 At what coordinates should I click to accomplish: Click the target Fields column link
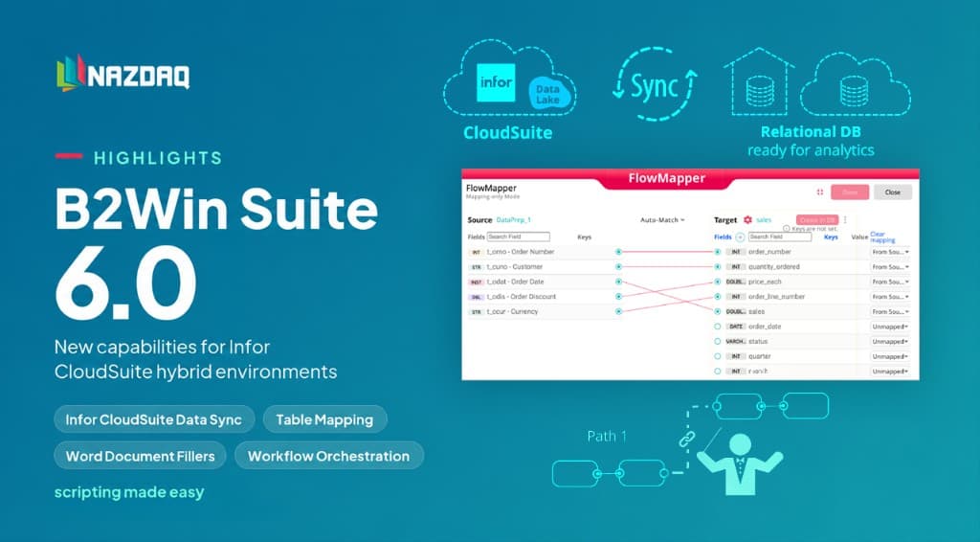tap(723, 237)
